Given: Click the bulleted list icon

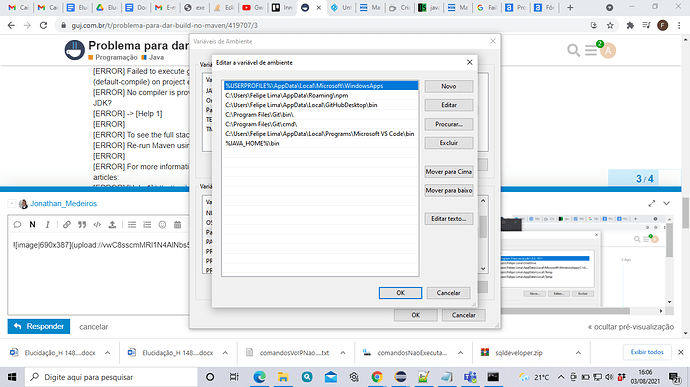Looking at the screenshot, I should (132, 225).
